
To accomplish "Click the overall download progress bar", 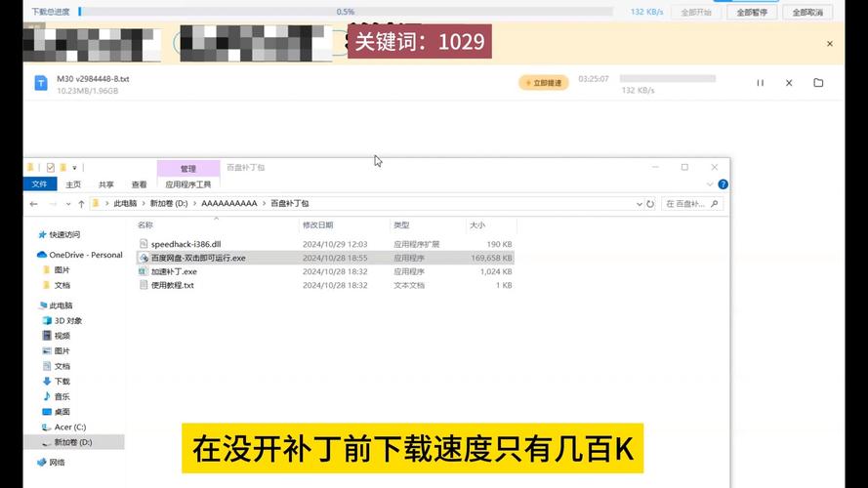I will coord(346,12).
